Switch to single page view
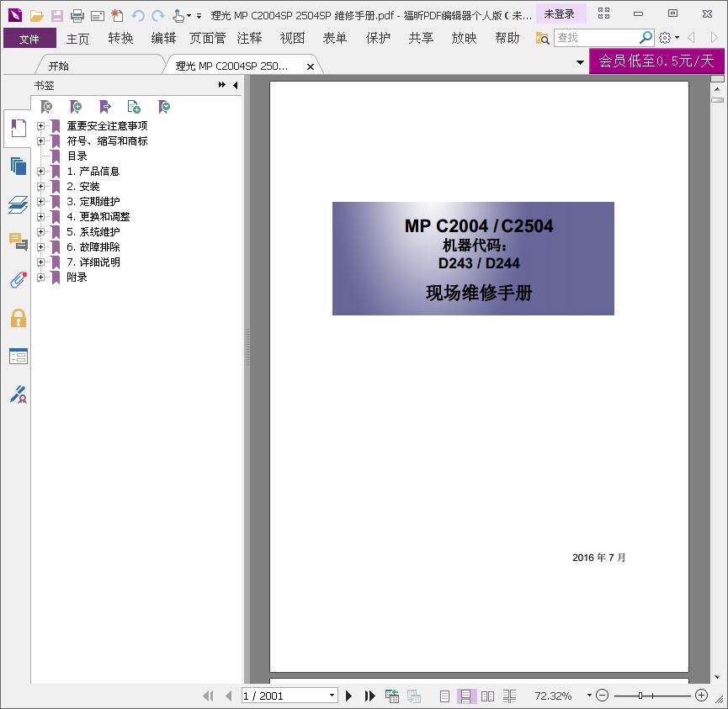Viewport: 728px width, 709px height. pyautogui.click(x=444, y=696)
